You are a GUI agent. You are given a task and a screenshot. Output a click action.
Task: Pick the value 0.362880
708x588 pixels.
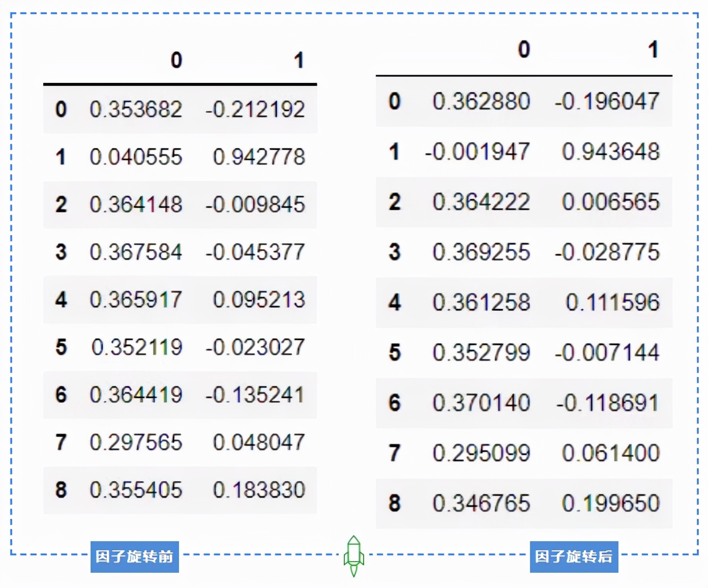pyautogui.click(x=481, y=101)
